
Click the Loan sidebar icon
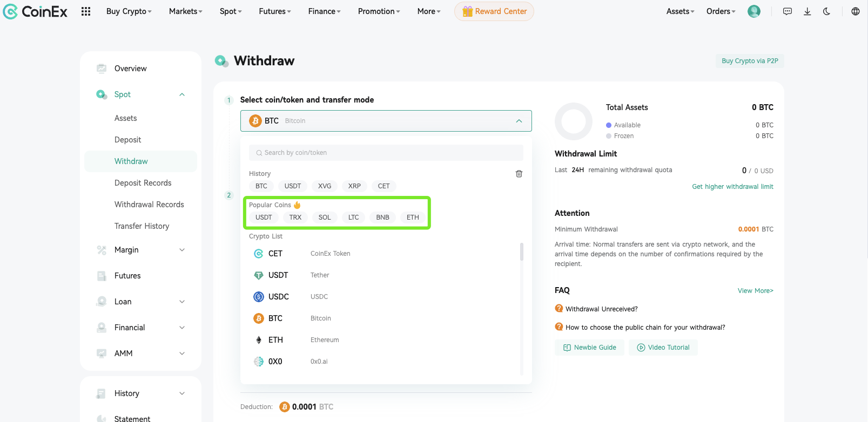tap(102, 302)
